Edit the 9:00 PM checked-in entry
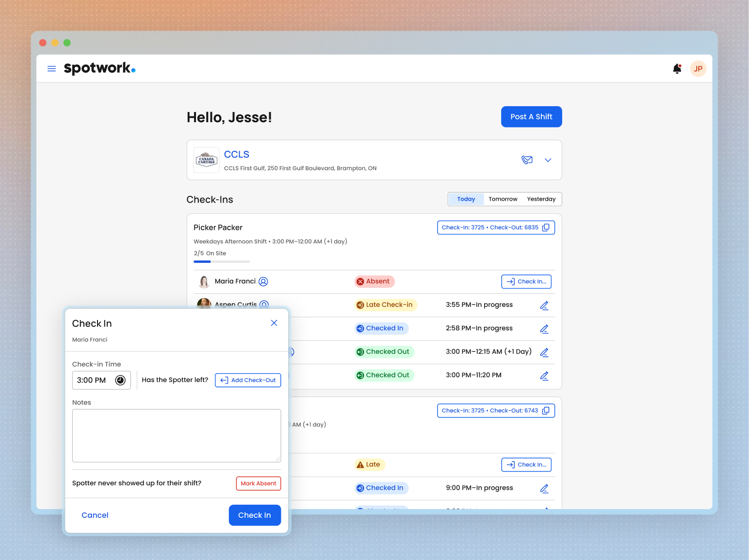This screenshot has height=560, width=749. 544,488
